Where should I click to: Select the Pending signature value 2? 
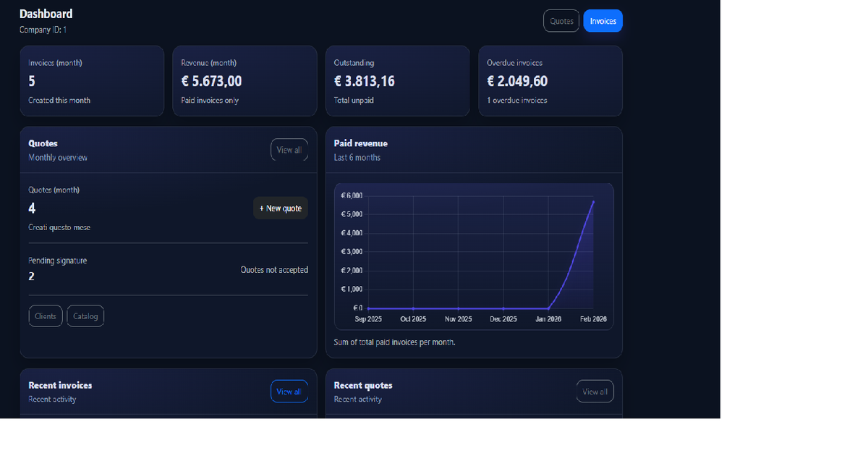click(32, 276)
